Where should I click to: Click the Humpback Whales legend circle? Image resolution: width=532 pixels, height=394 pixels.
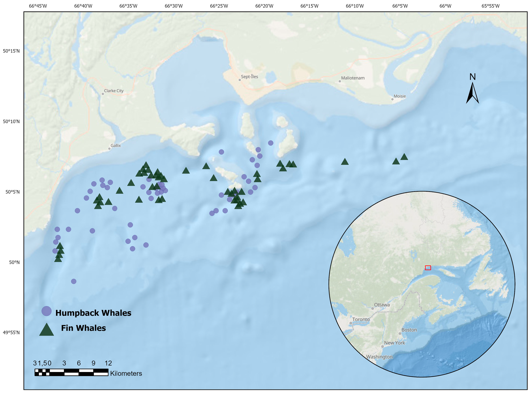click(x=47, y=311)
